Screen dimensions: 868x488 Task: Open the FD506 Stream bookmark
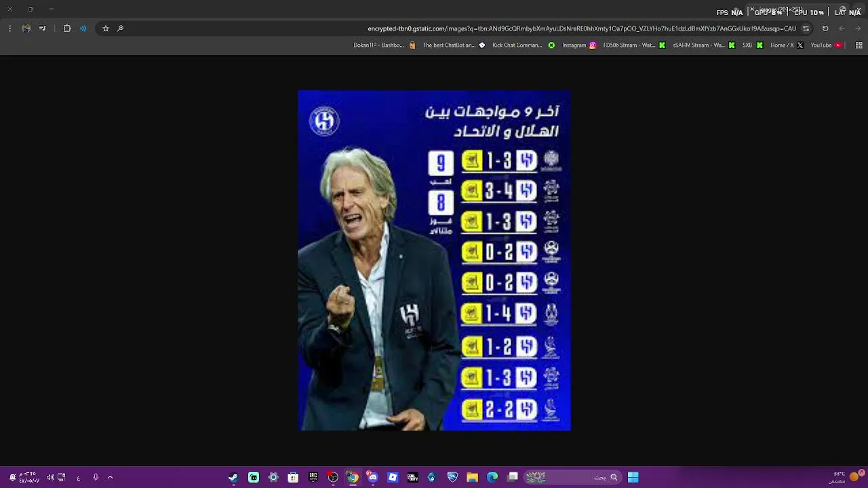634,45
